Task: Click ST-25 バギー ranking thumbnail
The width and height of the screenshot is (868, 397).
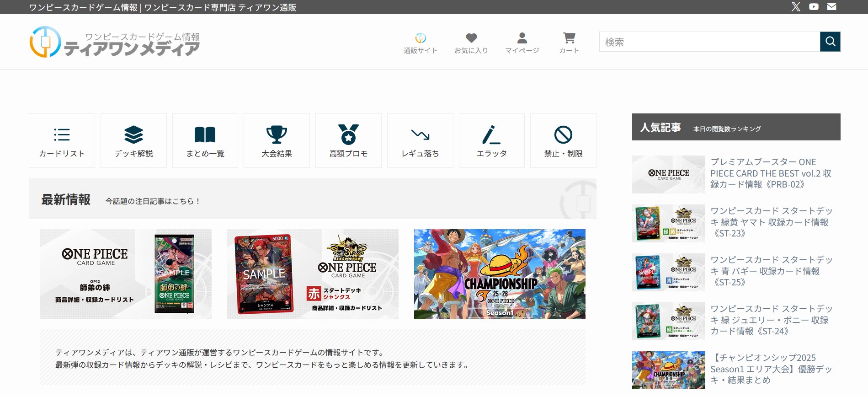Action: pos(669,272)
